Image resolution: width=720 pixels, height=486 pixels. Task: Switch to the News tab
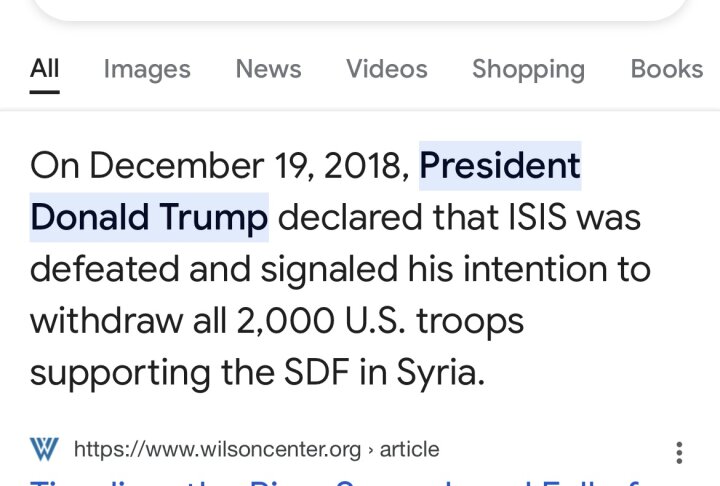pos(269,69)
